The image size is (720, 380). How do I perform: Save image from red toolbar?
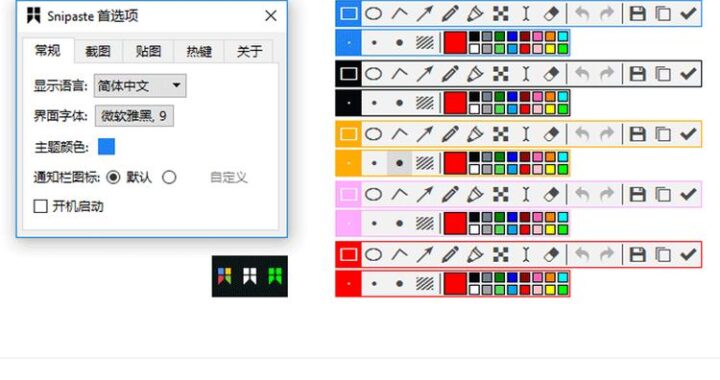pyautogui.click(x=637, y=254)
